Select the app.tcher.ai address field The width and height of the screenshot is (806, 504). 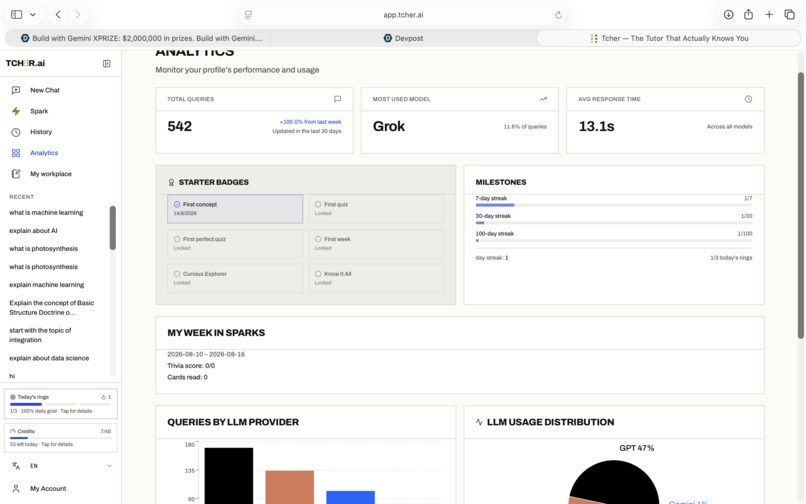click(404, 15)
